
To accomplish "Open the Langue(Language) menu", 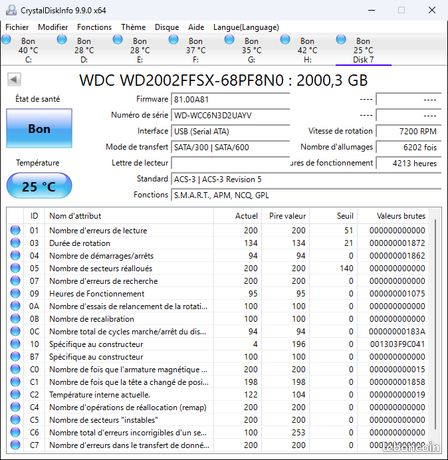I will [x=246, y=27].
